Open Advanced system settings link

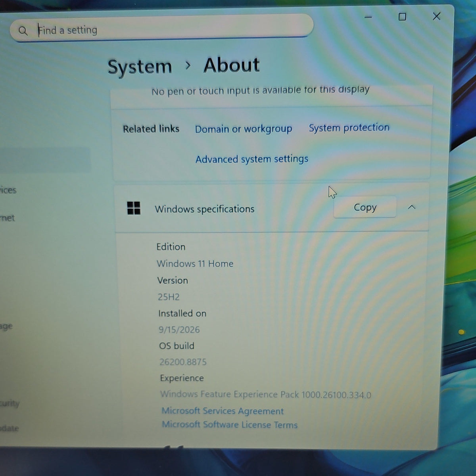(x=252, y=159)
